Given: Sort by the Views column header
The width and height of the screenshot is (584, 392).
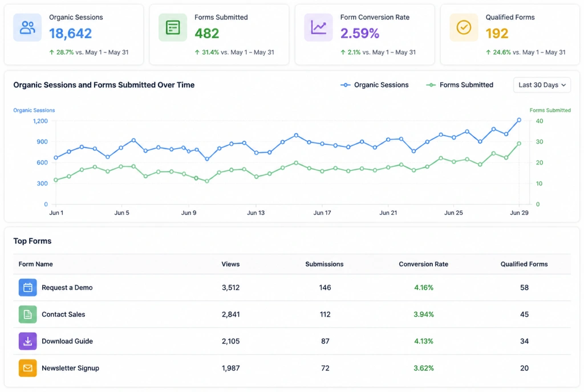Looking at the screenshot, I should [x=230, y=264].
